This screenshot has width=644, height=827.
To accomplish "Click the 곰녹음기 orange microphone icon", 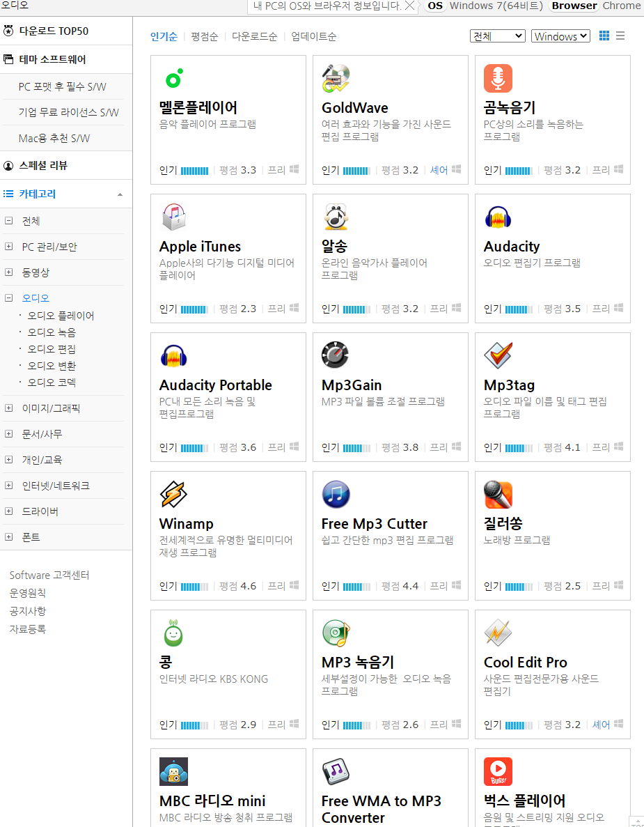I will (x=498, y=79).
